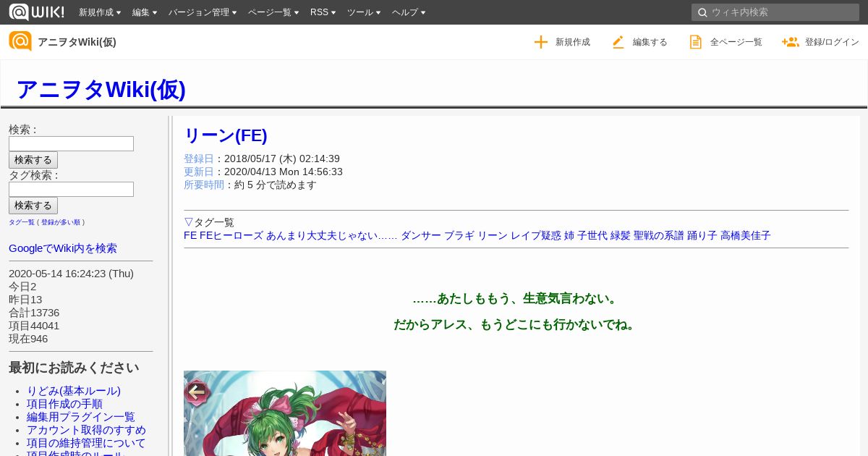Click the 更新日 label

199,172
